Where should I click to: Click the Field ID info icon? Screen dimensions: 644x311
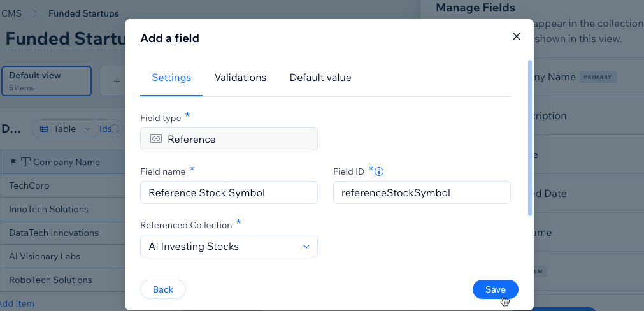point(380,171)
